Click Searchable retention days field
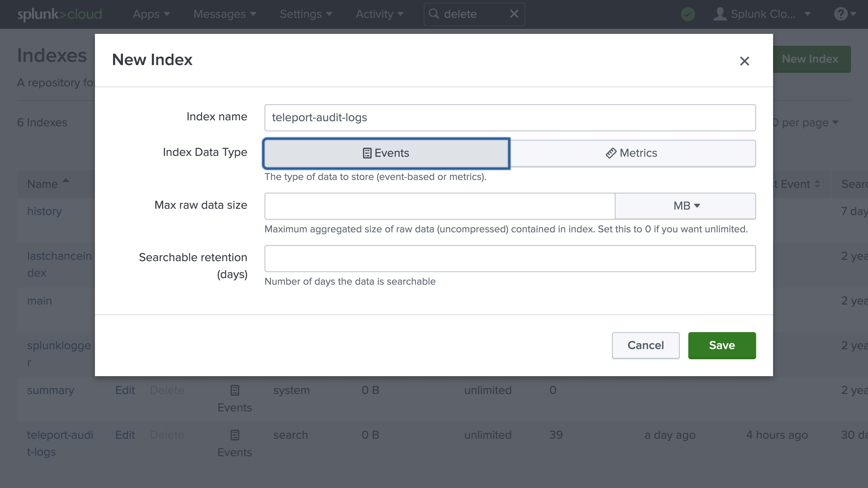Image resolution: width=868 pixels, height=488 pixels. (510, 258)
